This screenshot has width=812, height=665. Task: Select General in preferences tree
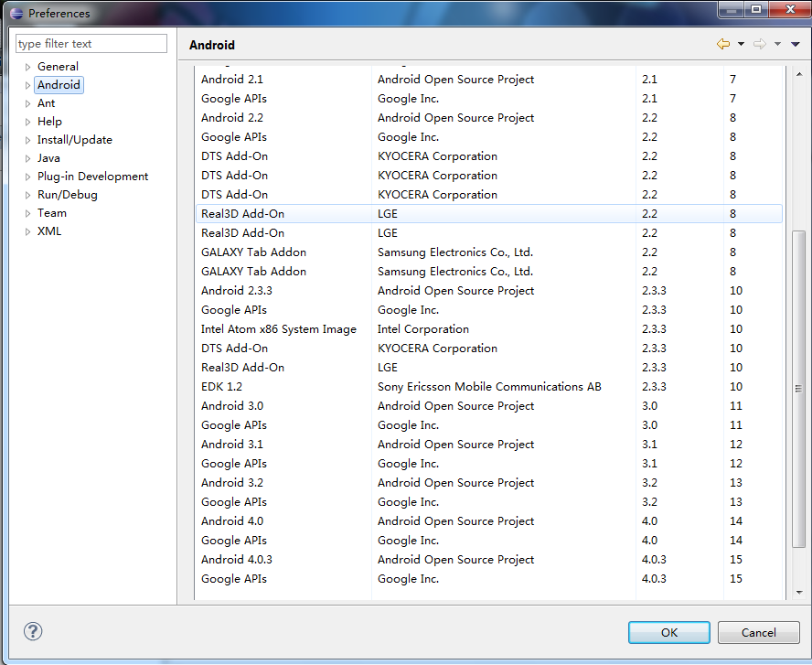point(58,66)
